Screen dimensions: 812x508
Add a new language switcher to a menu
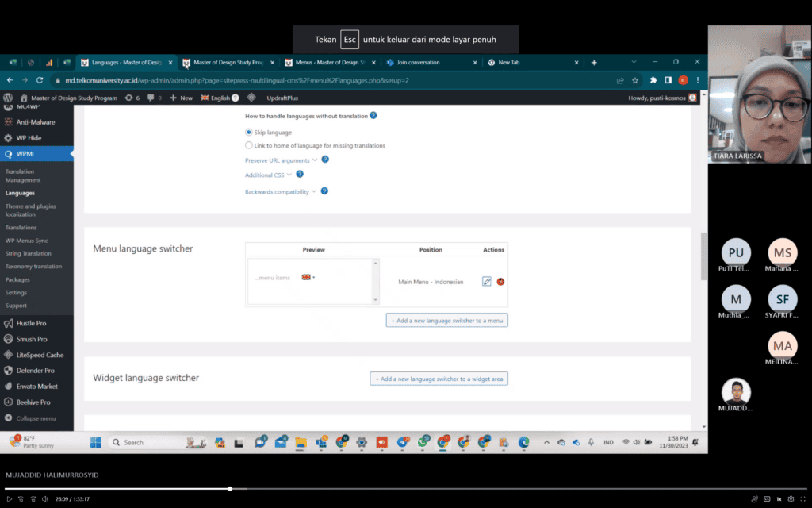click(x=447, y=321)
